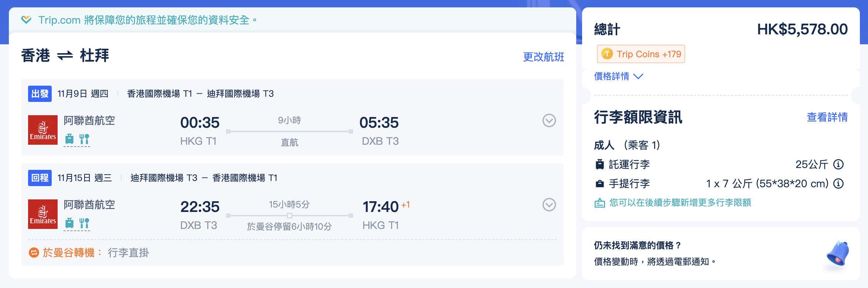Click the Emirates logo on return flight
Viewport: 868px width, 288px height.
coord(43,214)
